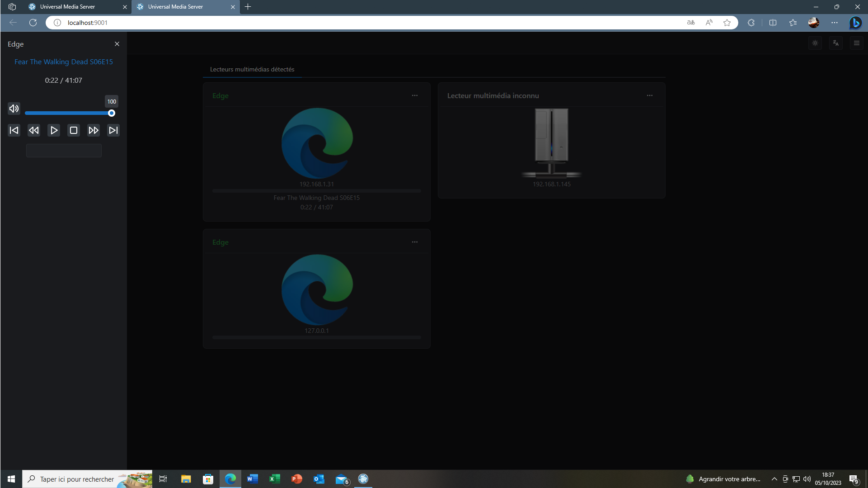The height and width of the screenshot is (488, 868).
Task: Skip to the next media track
Action: coord(113,130)
